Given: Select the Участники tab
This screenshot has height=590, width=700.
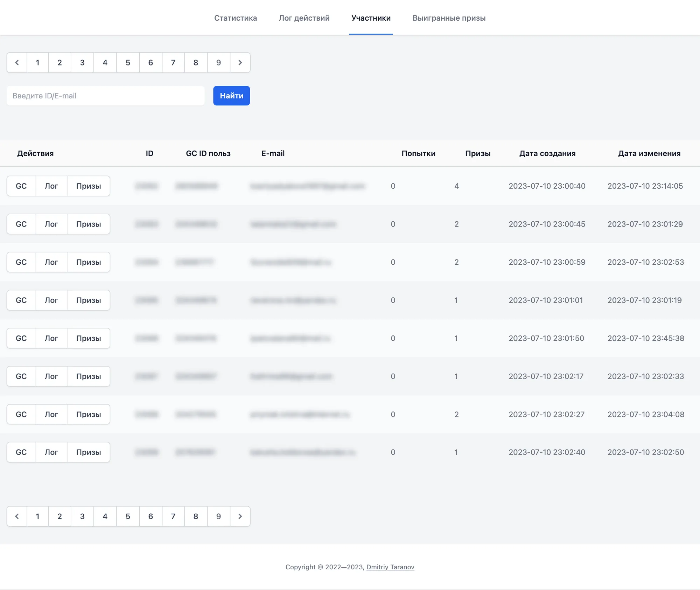Looking at the screenshot, I should pyautogui.click(x=371, y=18).
